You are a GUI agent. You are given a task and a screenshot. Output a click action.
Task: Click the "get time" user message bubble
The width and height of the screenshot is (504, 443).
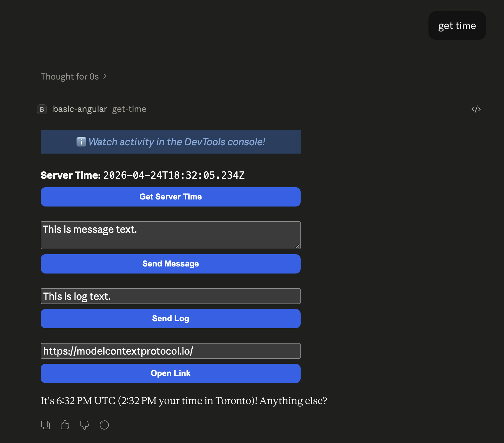(457, 25)
